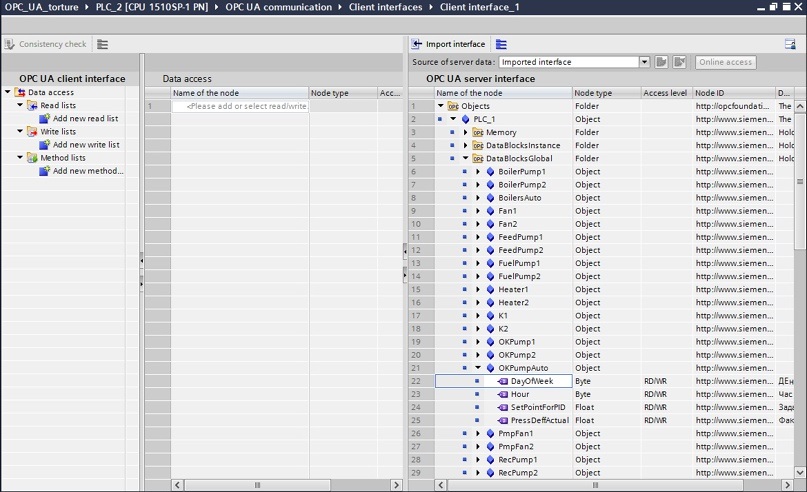Click the Please add or select read/write field
The height and width of the screenshot is (492, 807).
click(240, 106)
